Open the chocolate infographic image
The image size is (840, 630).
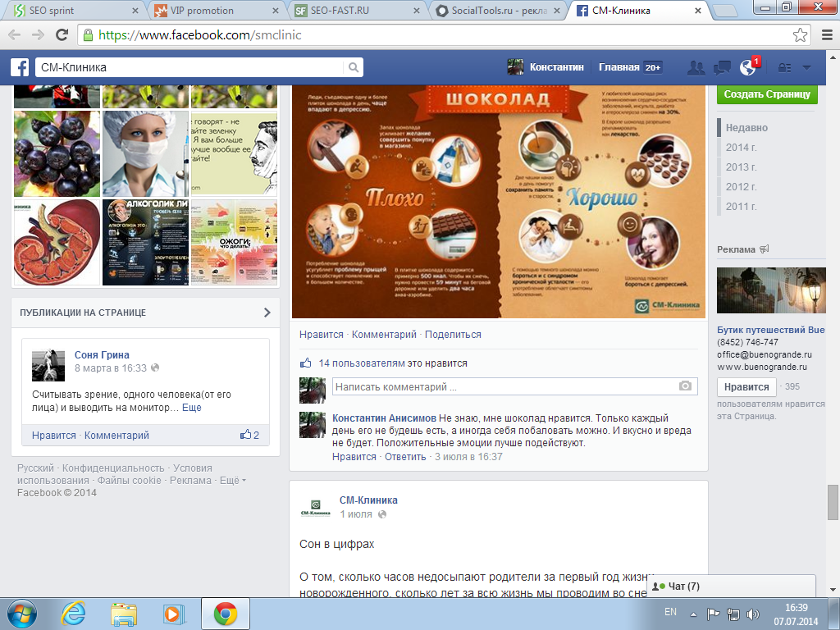click(498, 202)
